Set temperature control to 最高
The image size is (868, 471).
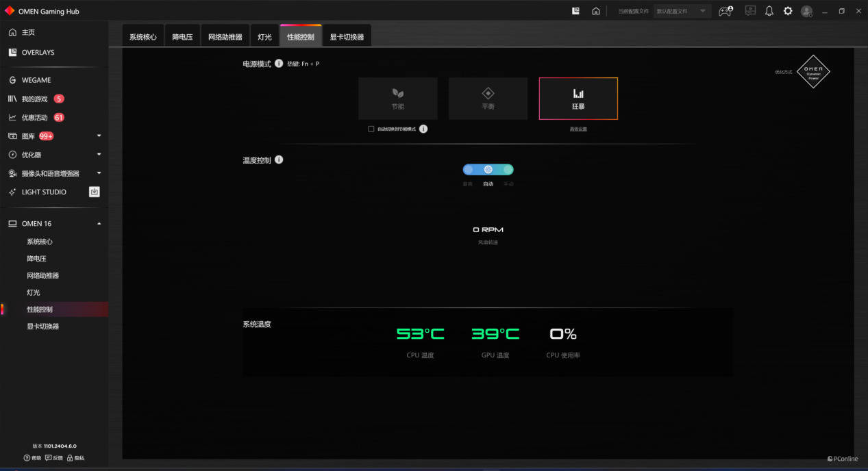point(468,170)
